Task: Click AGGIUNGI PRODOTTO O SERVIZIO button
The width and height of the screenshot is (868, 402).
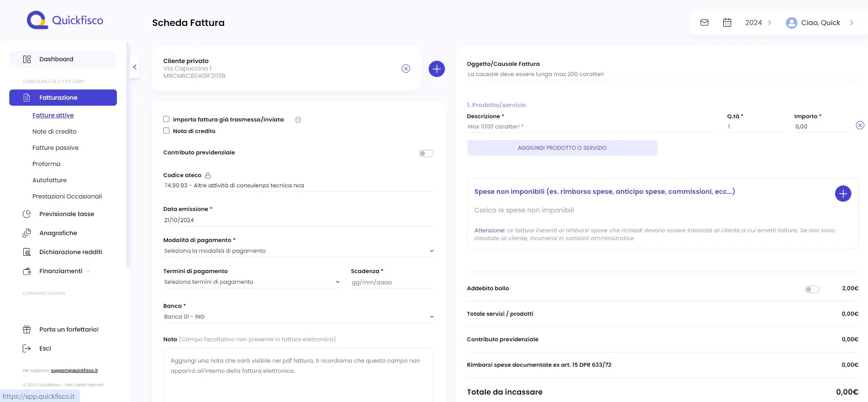Action: coord(562,148)
